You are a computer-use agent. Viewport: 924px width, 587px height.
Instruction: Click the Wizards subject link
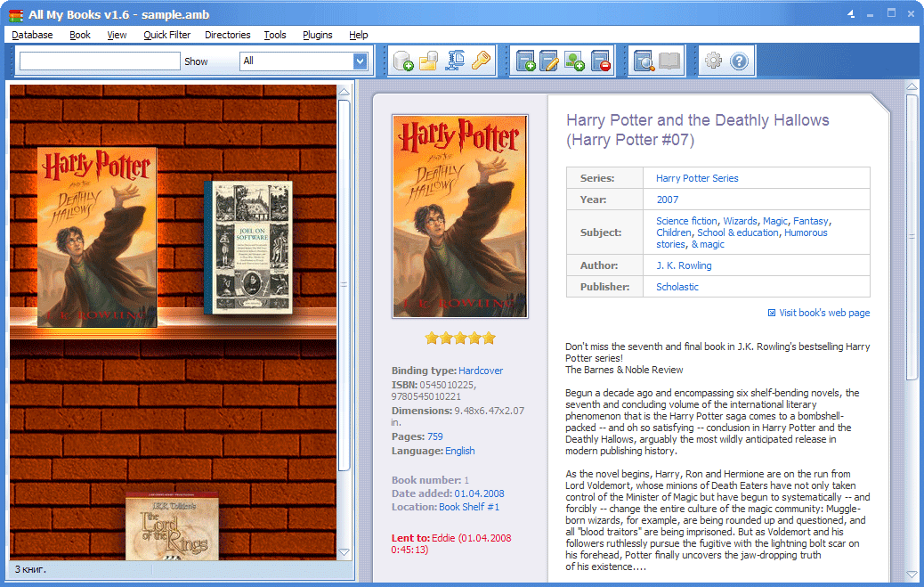(740, 221)
